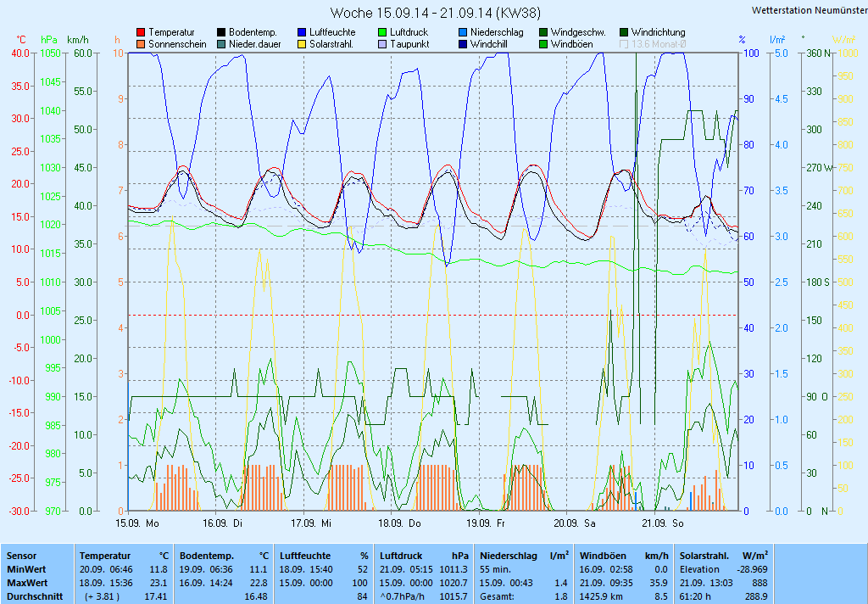Click the Sensor table header

point(21,556)
